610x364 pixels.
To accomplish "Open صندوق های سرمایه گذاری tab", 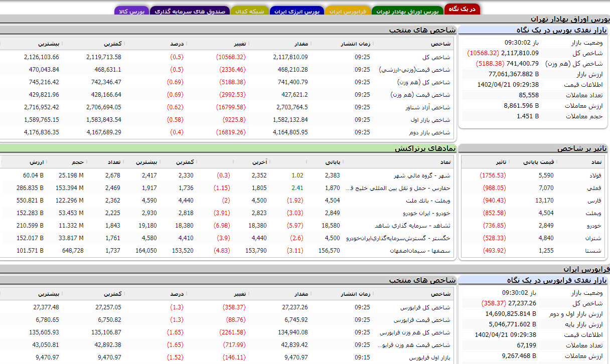I will click(190, 11).
